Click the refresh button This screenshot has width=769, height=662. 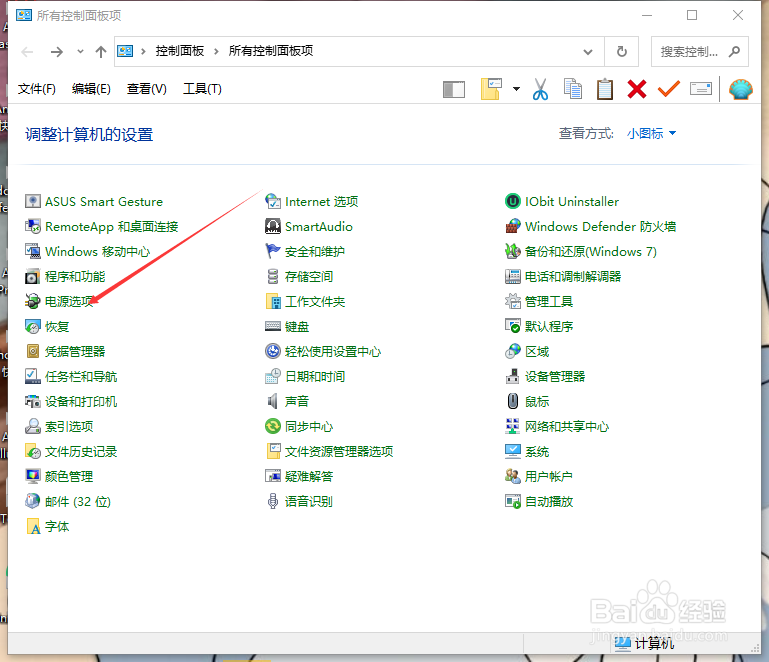tap(621, 51)
